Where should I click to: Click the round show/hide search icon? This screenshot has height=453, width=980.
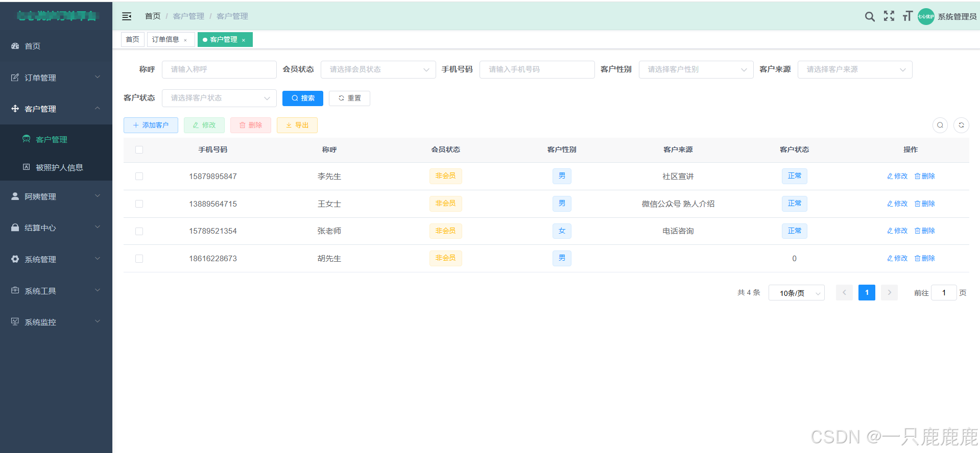[x=940, y=125]
